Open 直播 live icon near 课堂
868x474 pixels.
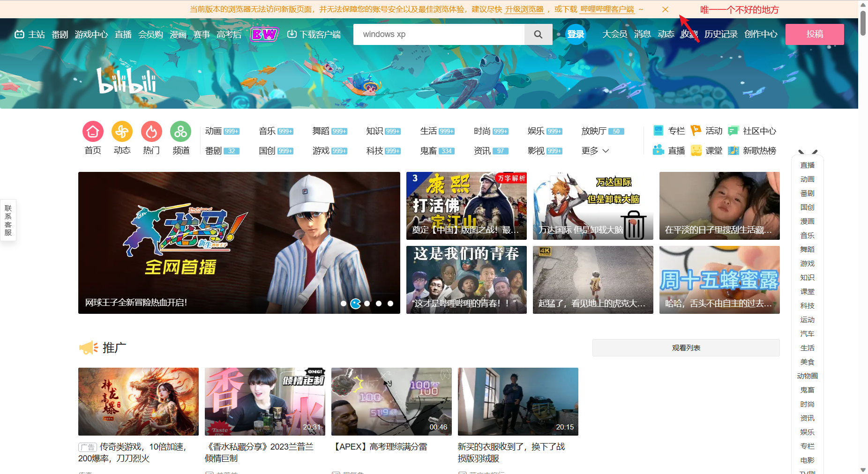[x=669, y=150]
